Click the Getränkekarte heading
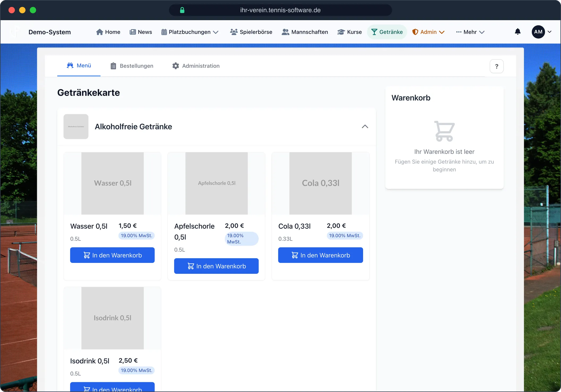Image resolution: width=561 pixels, height=392 pixels. pyautogui.click(x=88, y=93)
